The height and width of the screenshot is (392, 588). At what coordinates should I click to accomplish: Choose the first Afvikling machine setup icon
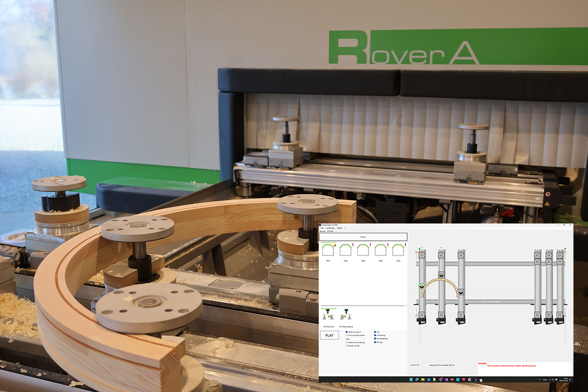(x=328, y=314)
